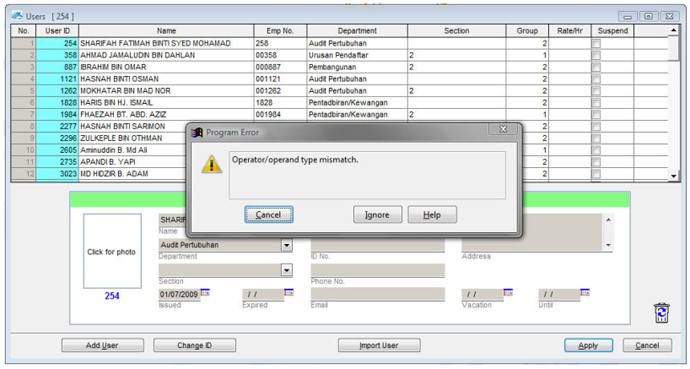Click the photo placeholder box
This screenshot has width=690, height=369.
[x=112, y=251]
